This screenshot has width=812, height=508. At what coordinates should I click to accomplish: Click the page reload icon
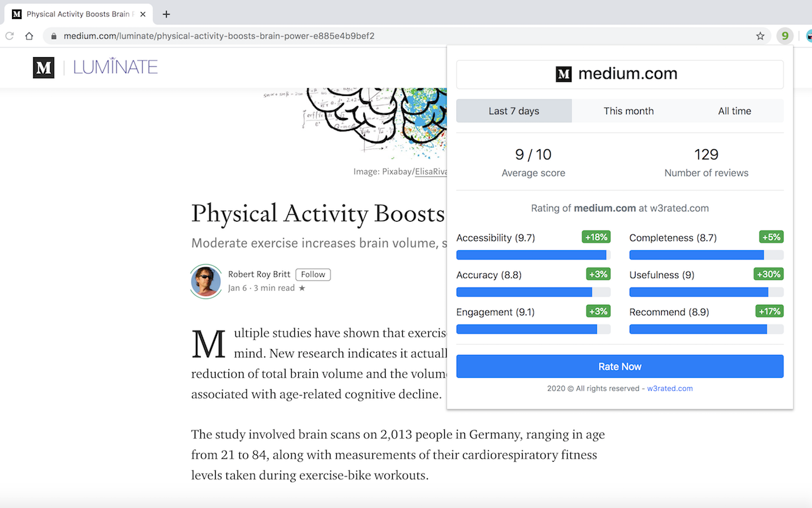tap(9, 36)
